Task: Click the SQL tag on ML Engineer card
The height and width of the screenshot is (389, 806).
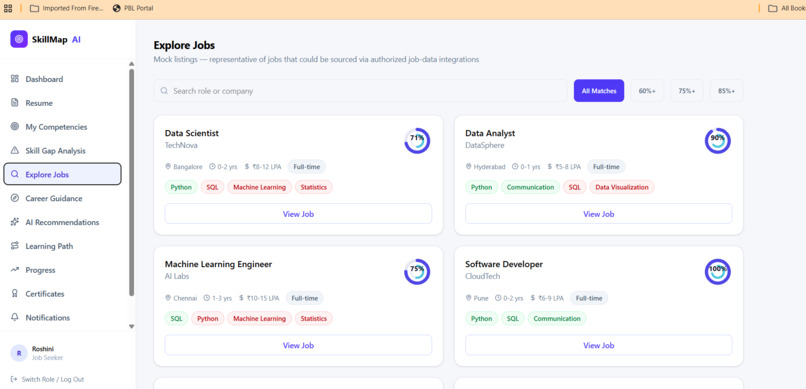Action: pos(176,319)
